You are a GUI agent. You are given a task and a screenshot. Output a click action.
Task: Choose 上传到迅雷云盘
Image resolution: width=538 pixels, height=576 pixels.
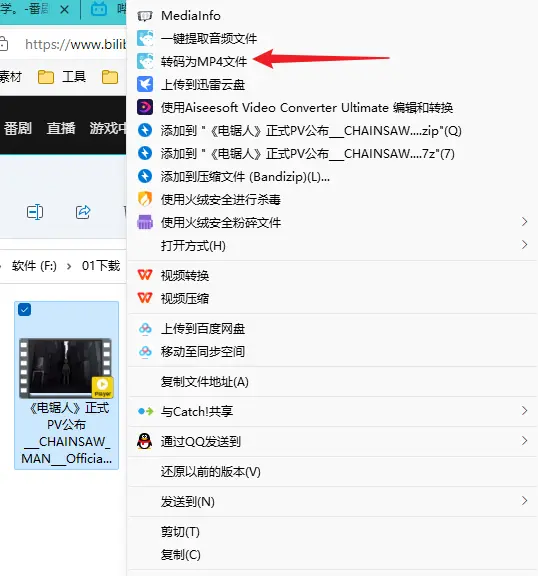pyautogui.click(x=332, y=84)
